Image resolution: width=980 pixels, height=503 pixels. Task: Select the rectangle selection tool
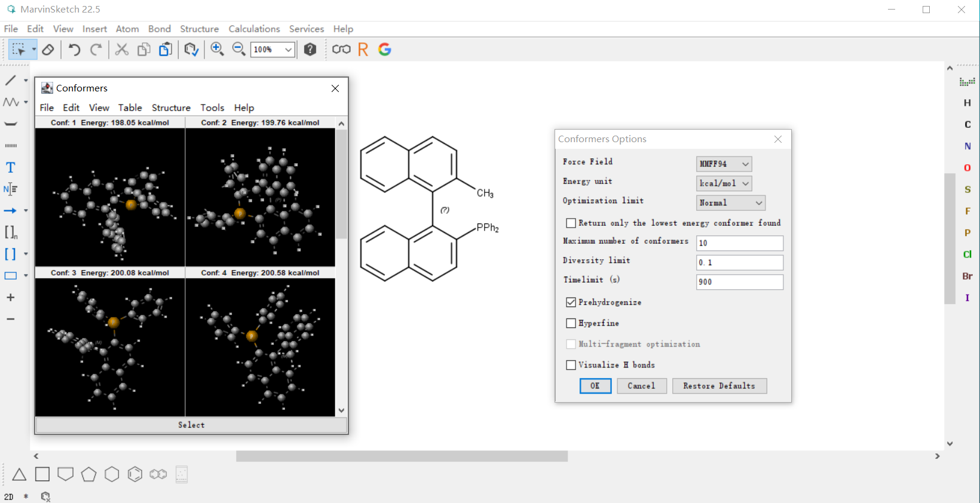19,50
